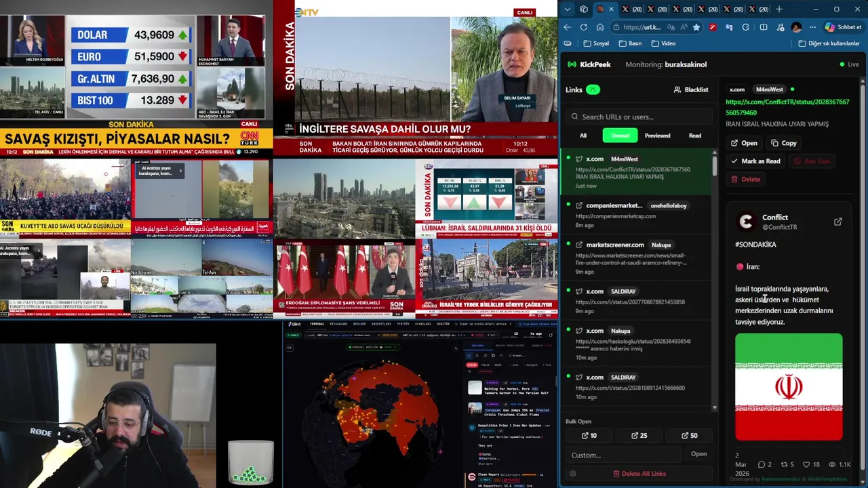
Task: Open the browser three-dot settings menu
Action: pos(812,27)
